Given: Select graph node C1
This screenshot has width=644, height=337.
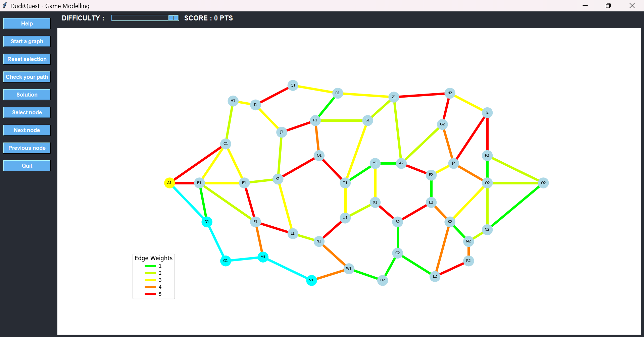Looking at the screenshot, I should coord(226,144).
